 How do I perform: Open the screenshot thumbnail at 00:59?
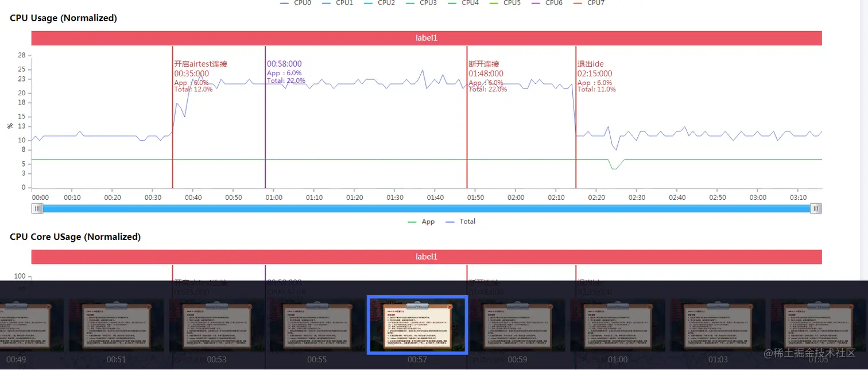click(517, 325)
